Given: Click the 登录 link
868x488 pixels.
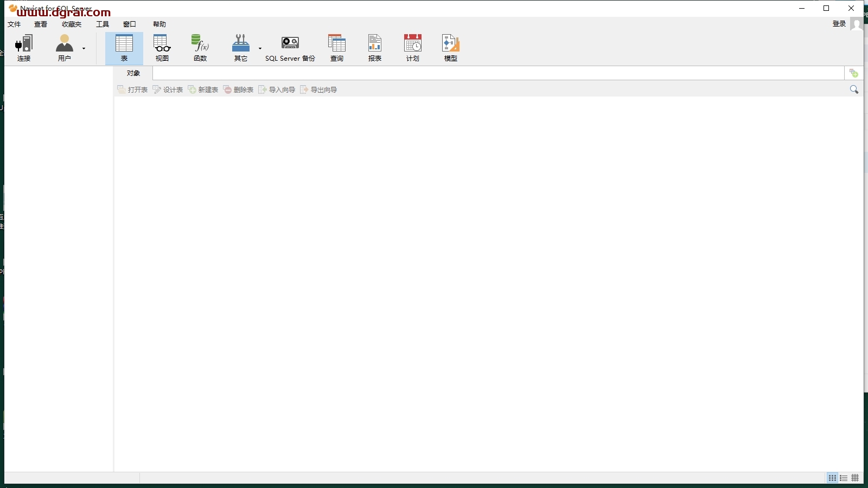Looking at the screenshot, I should [839, 24].
